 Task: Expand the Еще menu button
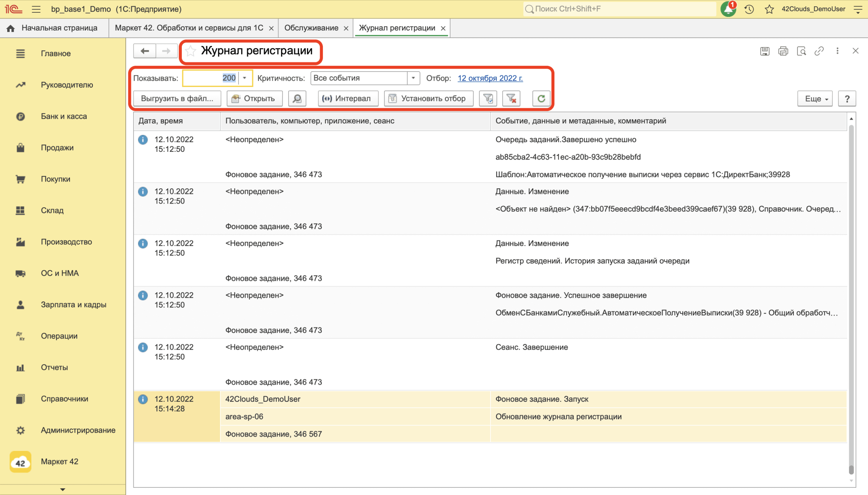point(815,98)
